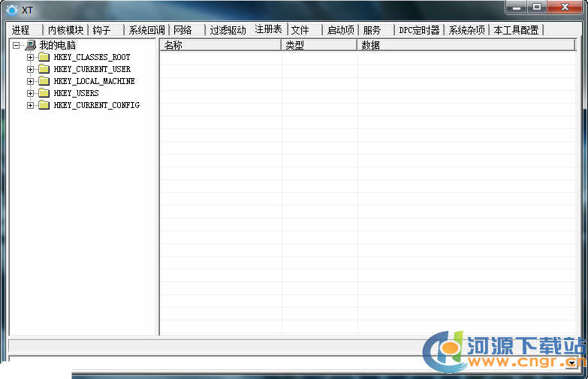Close the XT window
Image resolution: width=588 pixels, height=379 pixels.
point(565,8)
